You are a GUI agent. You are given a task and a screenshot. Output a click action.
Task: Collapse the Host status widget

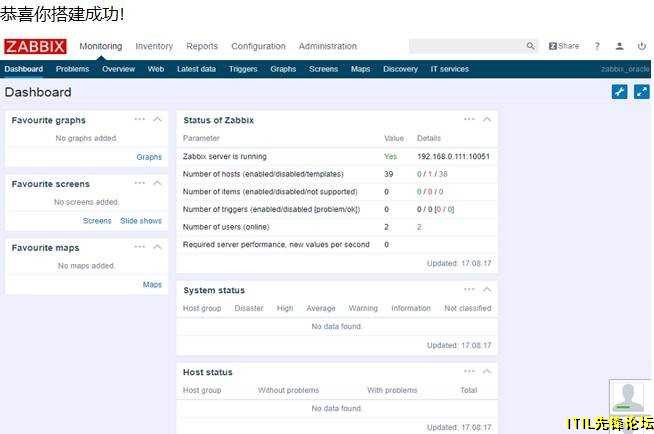coord(487,371)
